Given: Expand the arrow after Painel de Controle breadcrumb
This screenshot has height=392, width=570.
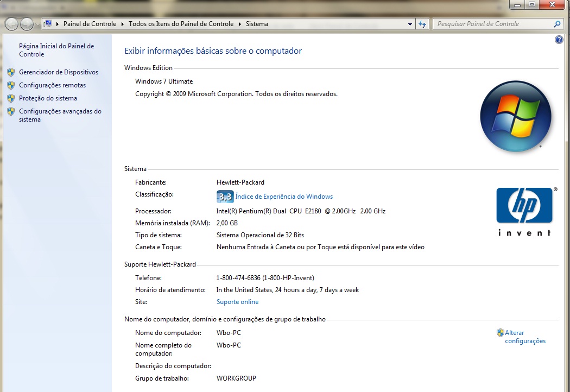Looking at the screenshot, I should click(123, 24).
